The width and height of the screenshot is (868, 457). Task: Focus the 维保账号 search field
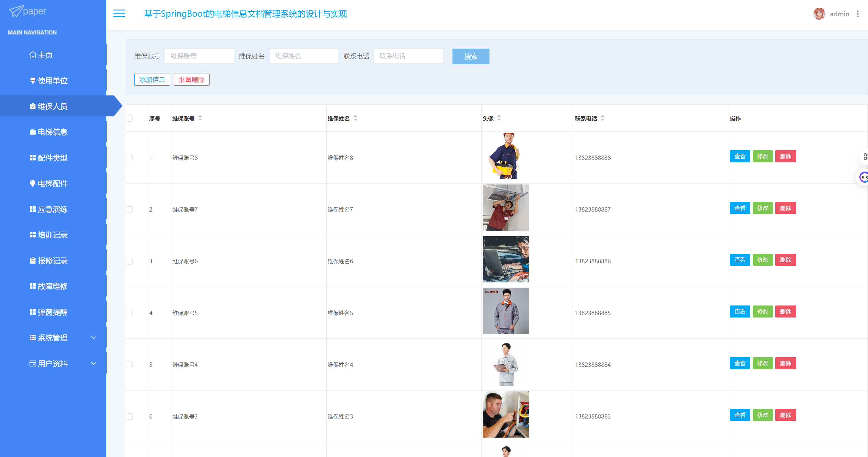(199, 56)
